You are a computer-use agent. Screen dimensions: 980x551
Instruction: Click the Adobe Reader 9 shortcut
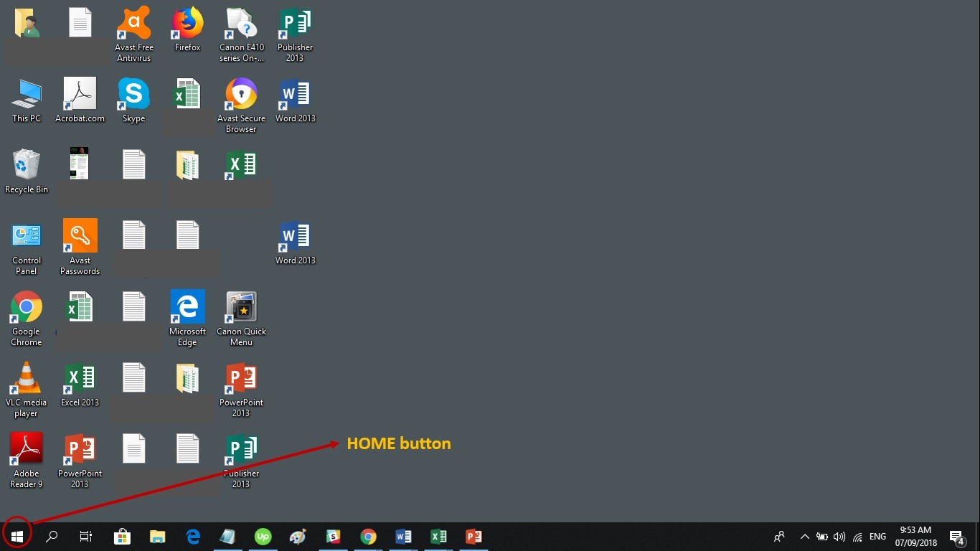click(x=27, y=461)
